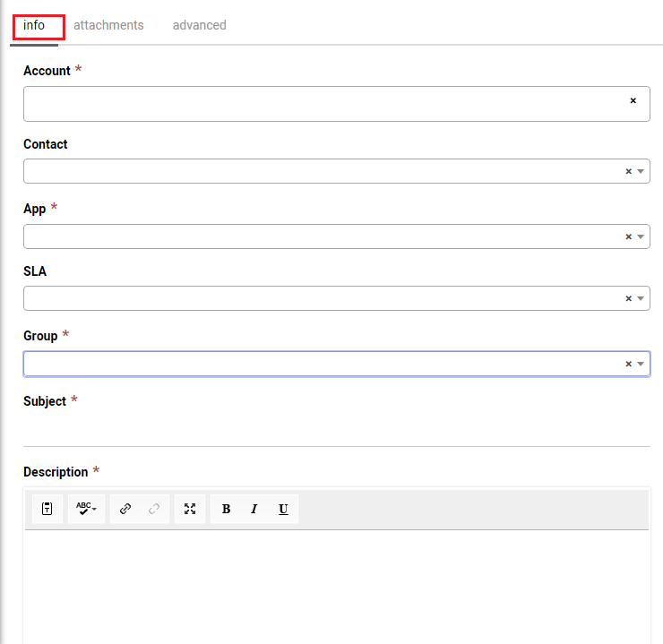Select the info tab
Viewport: 663px width, 644px height.
pyautogui.click(x=34, y=25)
